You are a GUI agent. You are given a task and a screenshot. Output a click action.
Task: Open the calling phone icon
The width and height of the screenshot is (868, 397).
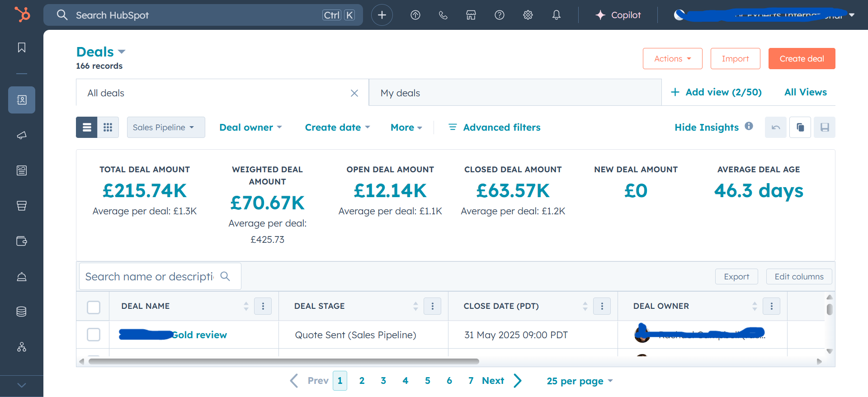click(443, 15)
